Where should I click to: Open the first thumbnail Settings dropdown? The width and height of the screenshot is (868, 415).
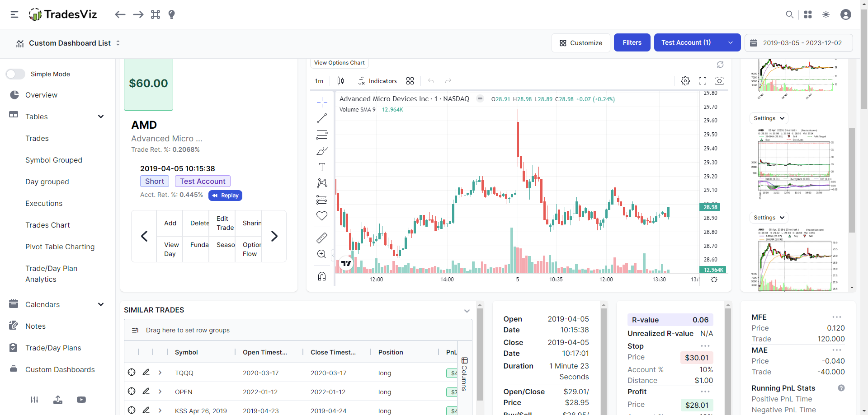769,118
